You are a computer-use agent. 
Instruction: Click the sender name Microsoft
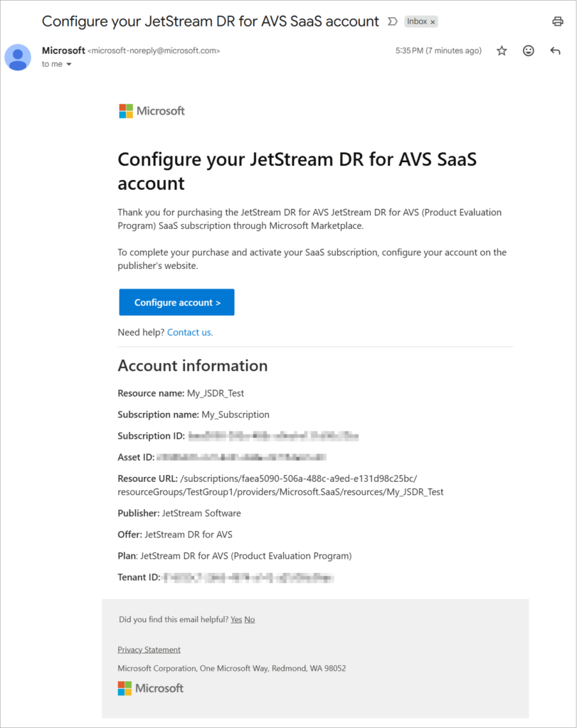63,50
